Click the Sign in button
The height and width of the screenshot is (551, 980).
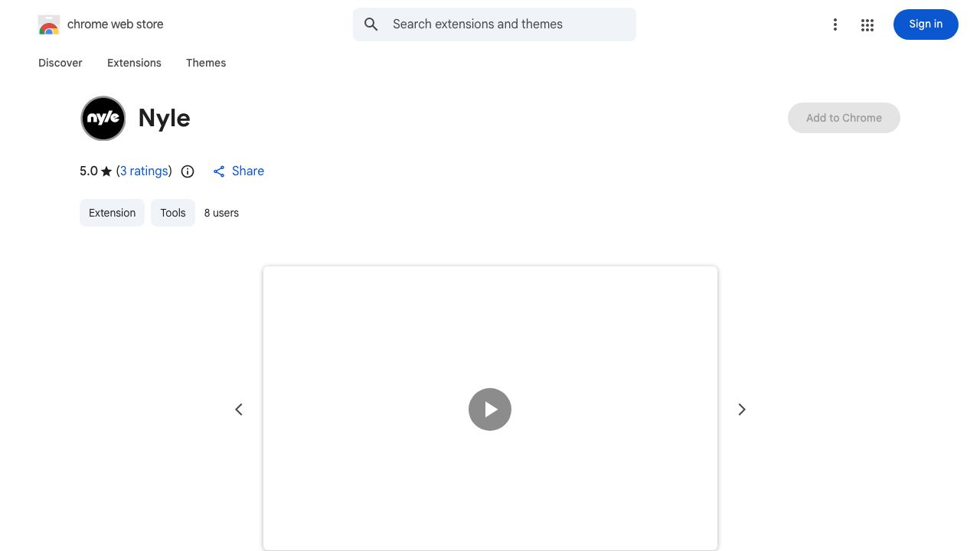click(926, 24)
